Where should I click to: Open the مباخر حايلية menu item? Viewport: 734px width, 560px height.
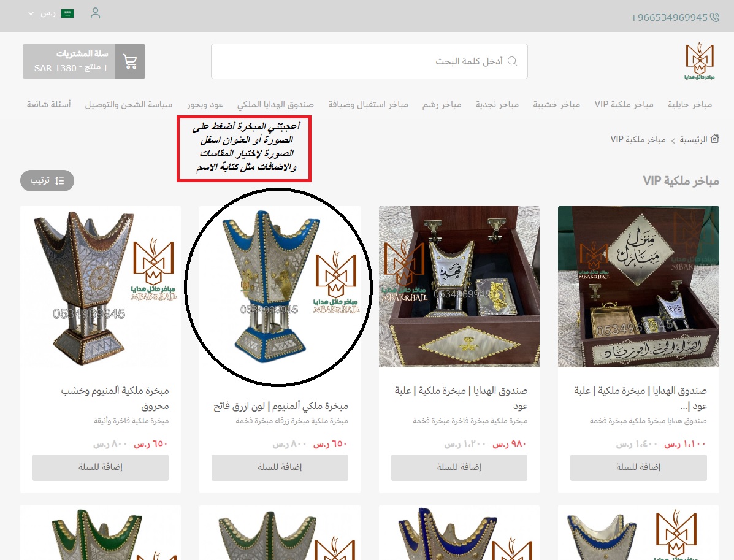pos(689,104)
